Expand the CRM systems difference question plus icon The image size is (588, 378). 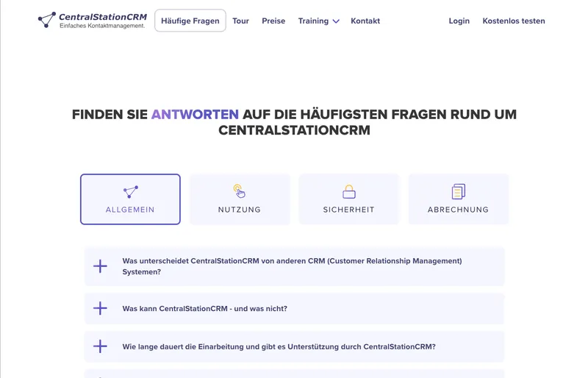(x=100, y=266)
